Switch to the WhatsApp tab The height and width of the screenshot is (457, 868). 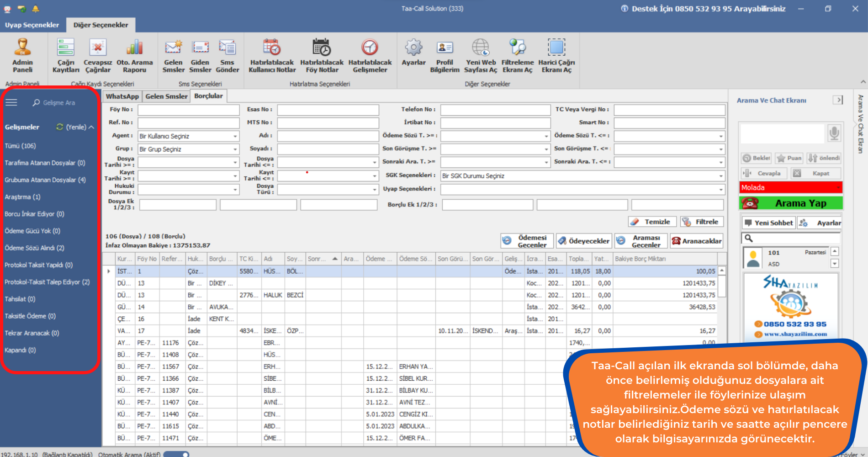pyautogui.click(x=122, y=96)
